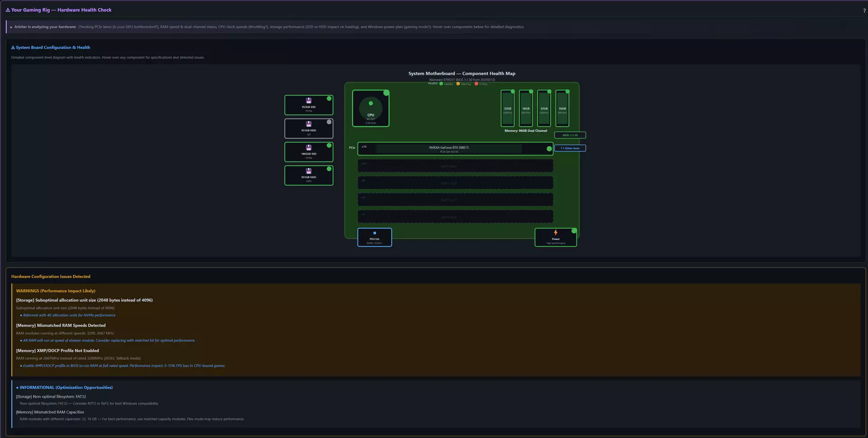Click 'Reformat with 4K allocation units' recommendation
This screenshot has height=438, width=868.
coord(69,316)
